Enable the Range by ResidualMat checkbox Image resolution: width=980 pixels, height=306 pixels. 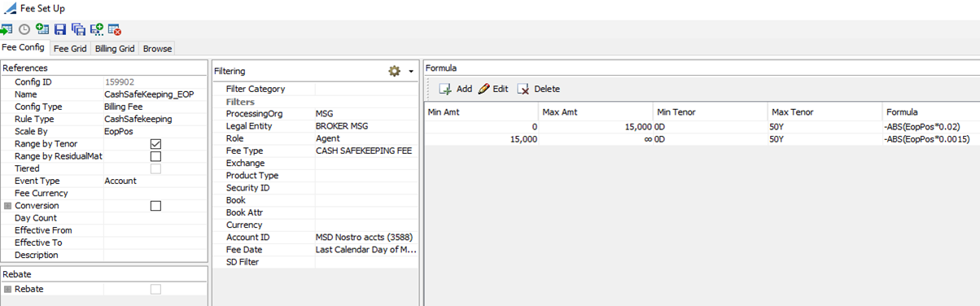point(155,156)
